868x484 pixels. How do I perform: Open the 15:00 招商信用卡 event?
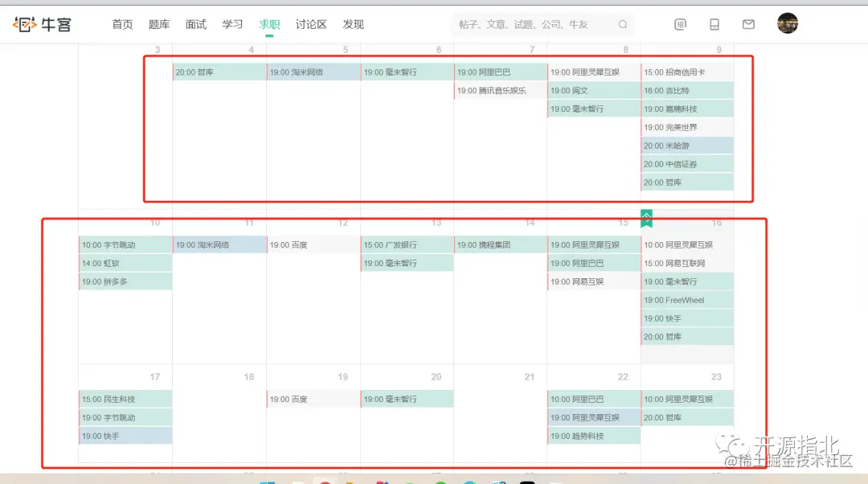pos(687,72)
